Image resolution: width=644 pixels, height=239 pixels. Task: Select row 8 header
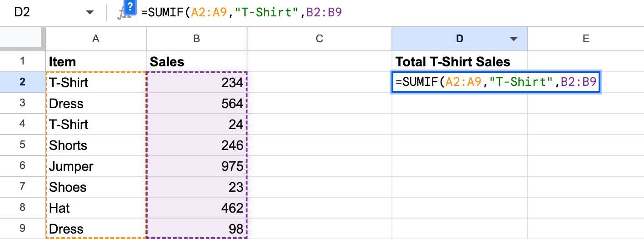[23, 208]
